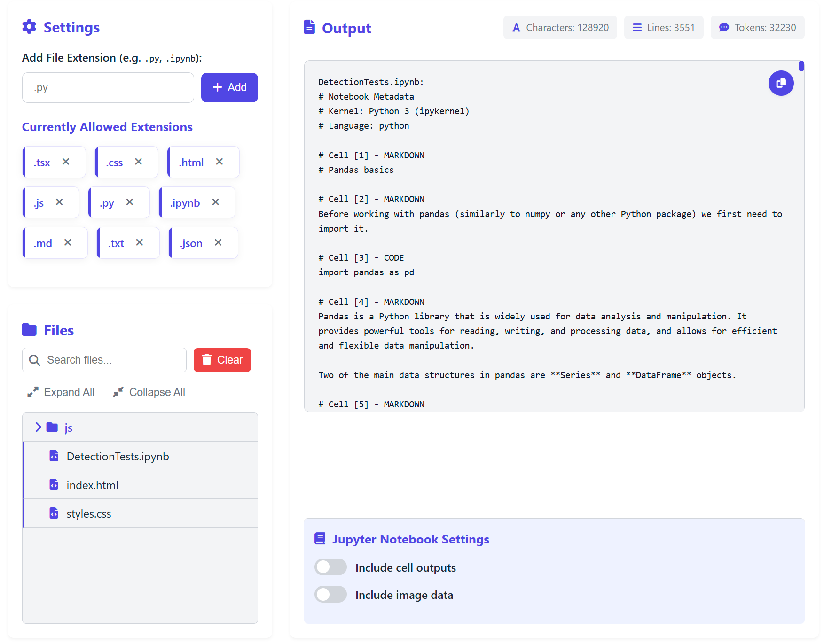Click the Files folder panel icon
824x644 pixels.
coord(29,329)
